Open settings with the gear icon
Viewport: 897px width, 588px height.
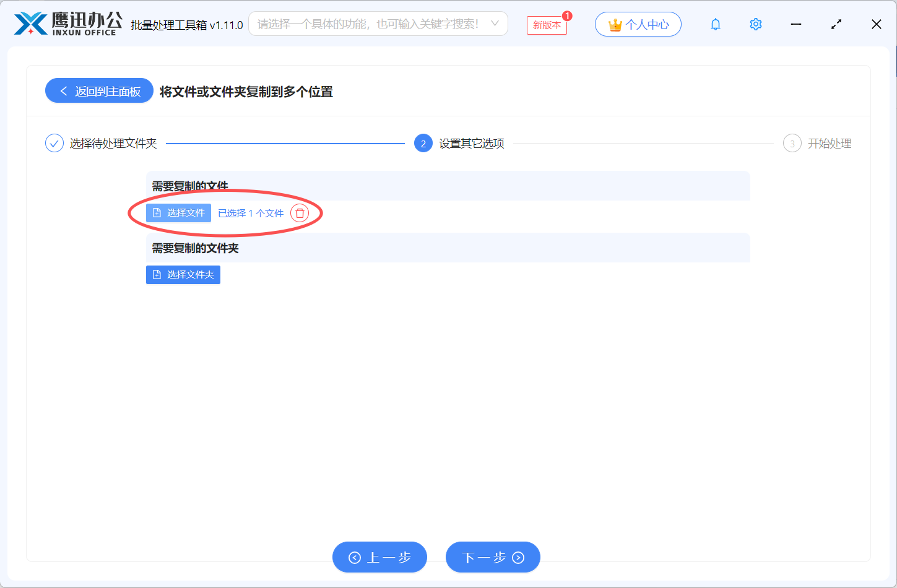click(755, 24)
